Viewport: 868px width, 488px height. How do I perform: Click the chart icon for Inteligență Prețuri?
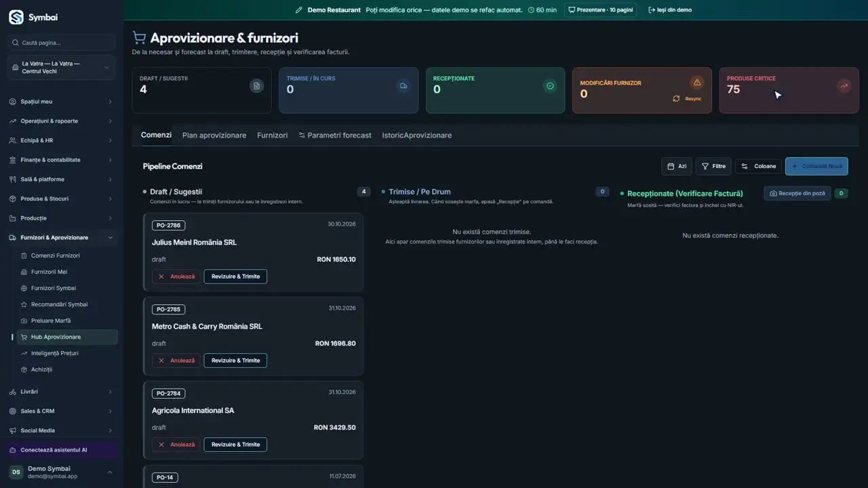coord(24,353)
